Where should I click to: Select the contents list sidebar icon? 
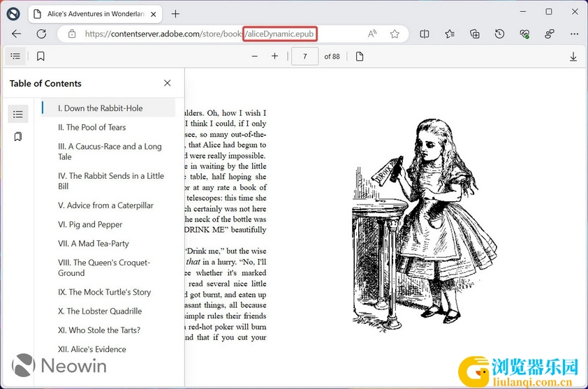18,114
